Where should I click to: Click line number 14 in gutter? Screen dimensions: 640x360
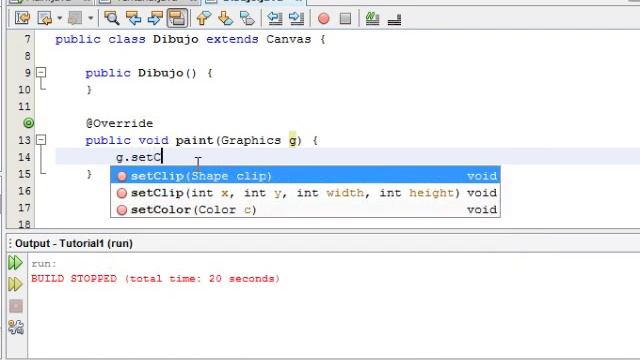pos(24,157)
